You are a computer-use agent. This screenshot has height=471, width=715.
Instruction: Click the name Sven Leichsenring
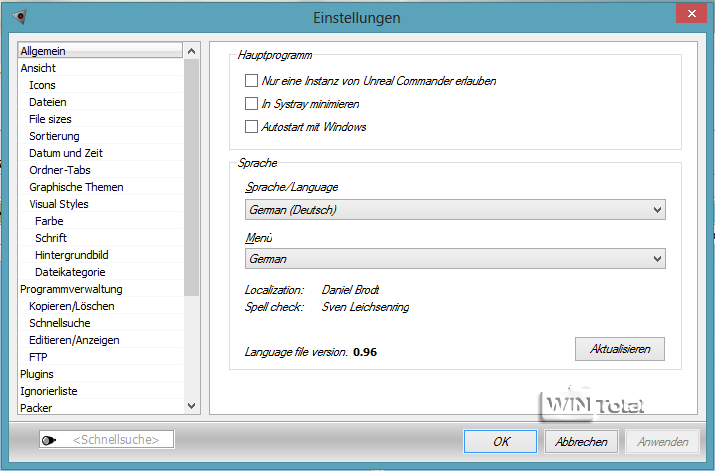pyautogui.click(x=365, y=307)
